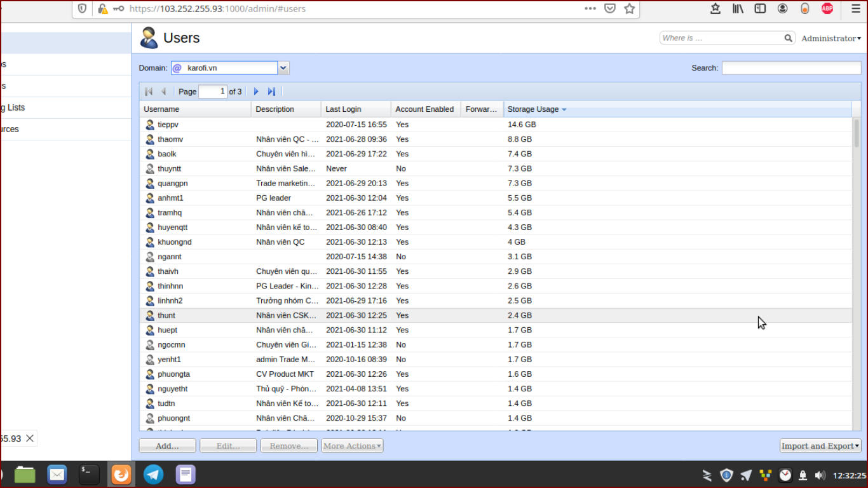The image size is (868, 488).
Task: Sort by Account Enabled column header
Action: (426, 109)
